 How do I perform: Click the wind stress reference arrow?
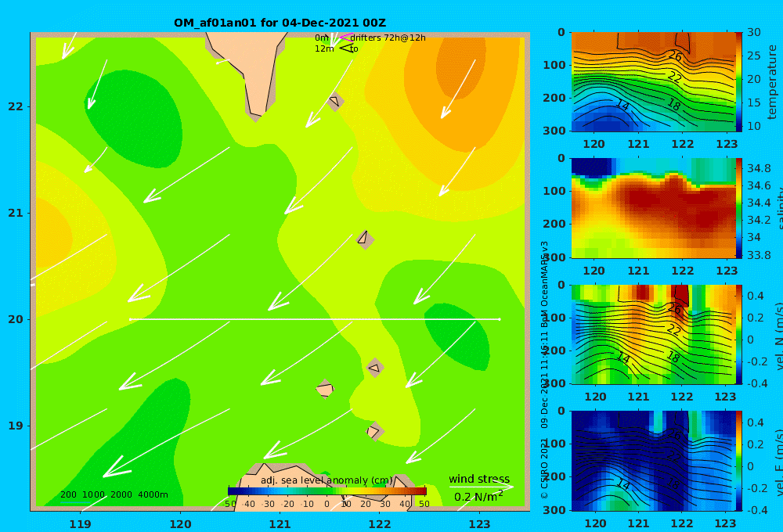pyautogui.click(x=481, y=487)
